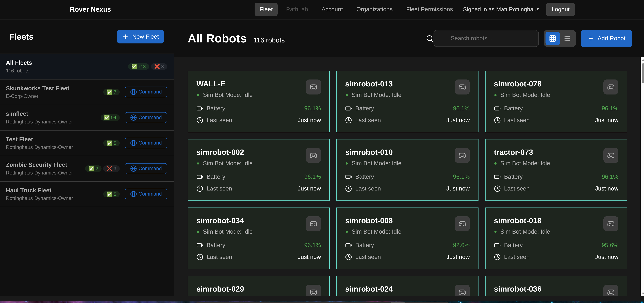
Task: Switch to list view
Action: point(567,39)
